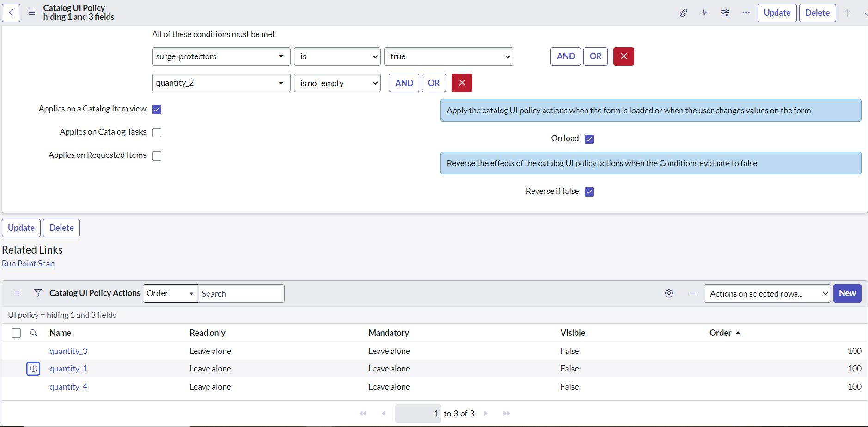
Task: Open the list filter funnel icon
Action: [38, 293]
